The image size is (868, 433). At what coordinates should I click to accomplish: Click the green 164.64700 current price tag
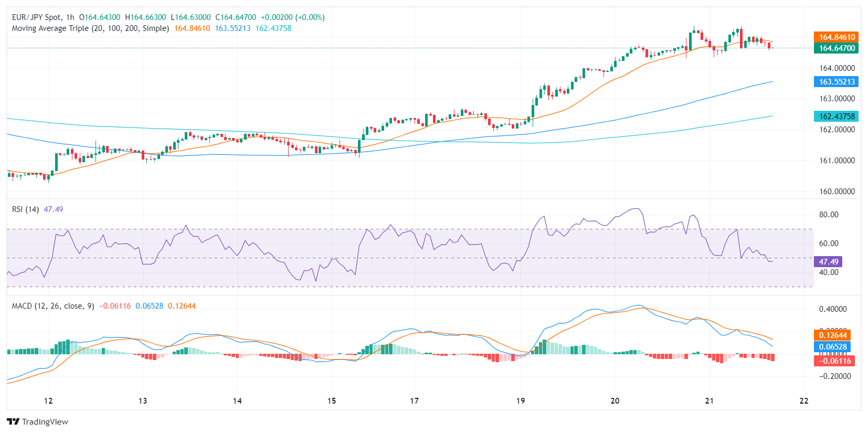pos(837,48)
